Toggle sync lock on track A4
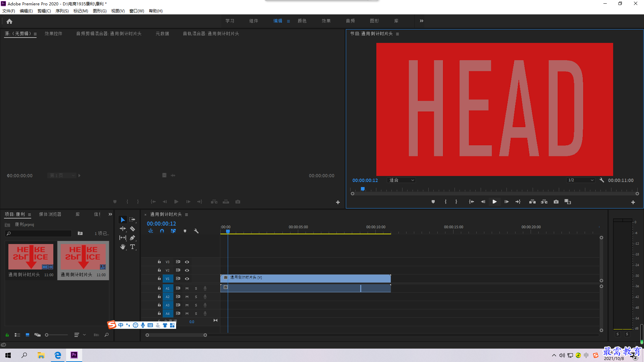Viewport: 644px width, 362px height. point(178,313)
